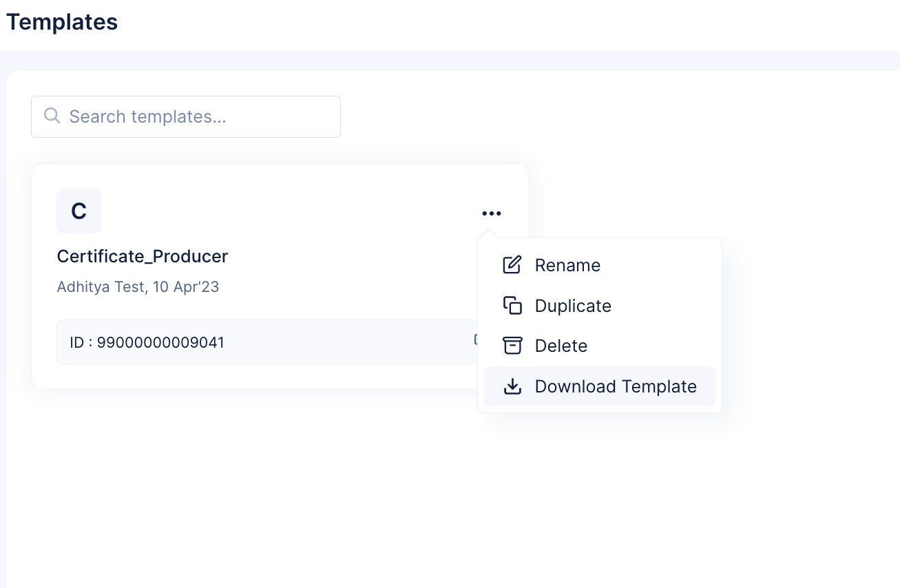Open the Certificate_Producer template title

(143, 256)
